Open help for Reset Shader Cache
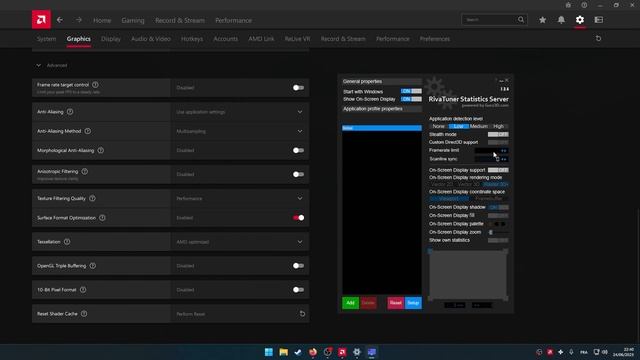Image resolution: width=640 pixels, height=360 pixels. 84,313
